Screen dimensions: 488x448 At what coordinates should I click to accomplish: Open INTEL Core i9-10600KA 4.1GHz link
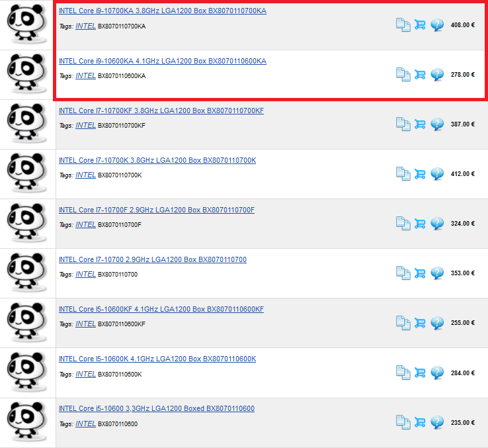coord(163,61)
